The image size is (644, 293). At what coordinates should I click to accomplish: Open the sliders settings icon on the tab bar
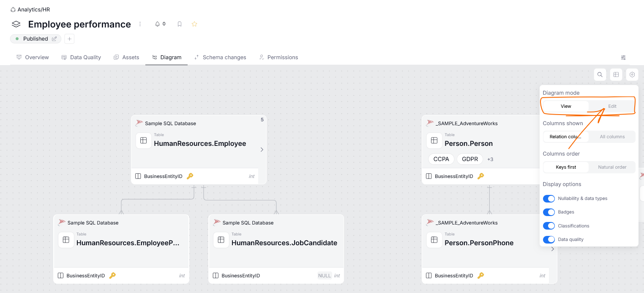coord(623,58)
